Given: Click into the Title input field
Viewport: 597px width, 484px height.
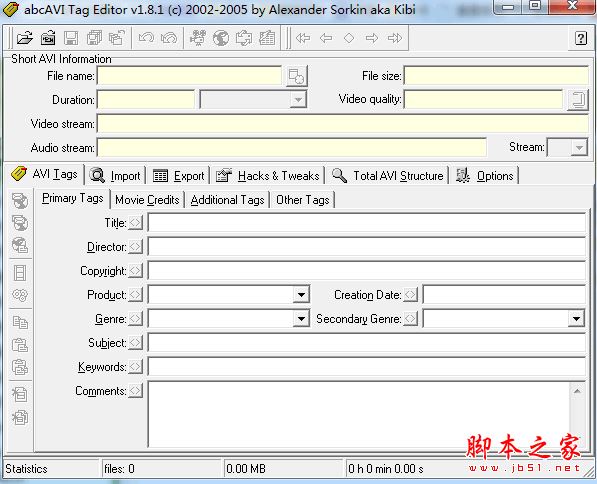Looking at the screenshot, I should coord(367,222).
